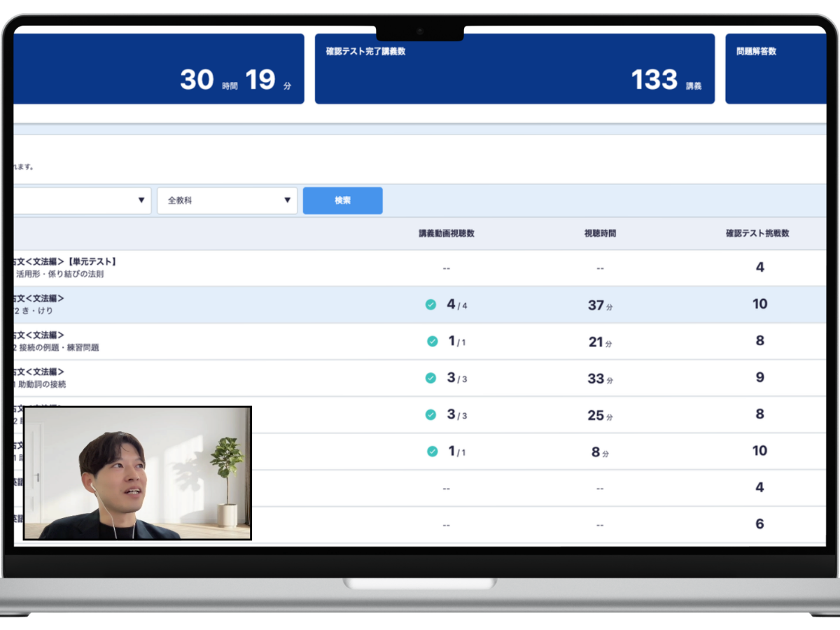This screenshot has height=630, width=840.
Task: Click the 視聴時間 column header
Action: pos(600,233)
